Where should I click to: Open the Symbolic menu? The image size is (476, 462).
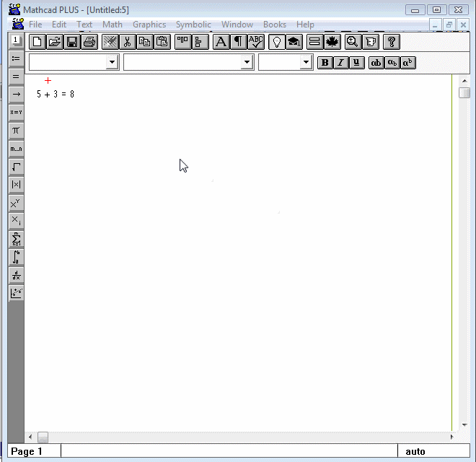pos(193,25)
